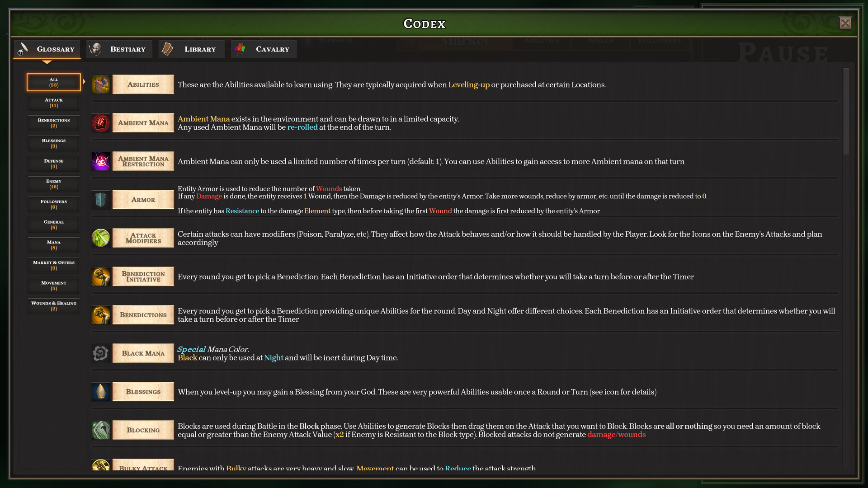Filter glossary by Enemy category
The height and width of the screenshot is (488, 868).
pyautogui.click(x=54, y=184)
